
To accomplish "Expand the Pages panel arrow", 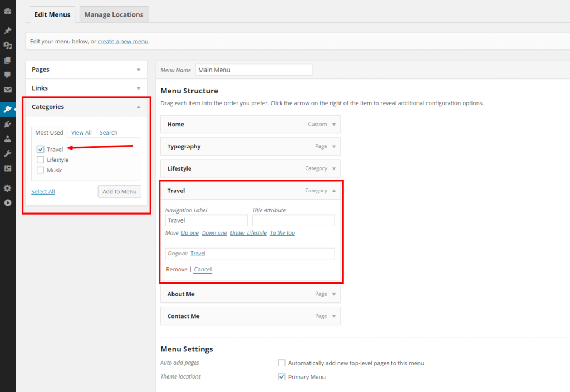I will point(139,70).
